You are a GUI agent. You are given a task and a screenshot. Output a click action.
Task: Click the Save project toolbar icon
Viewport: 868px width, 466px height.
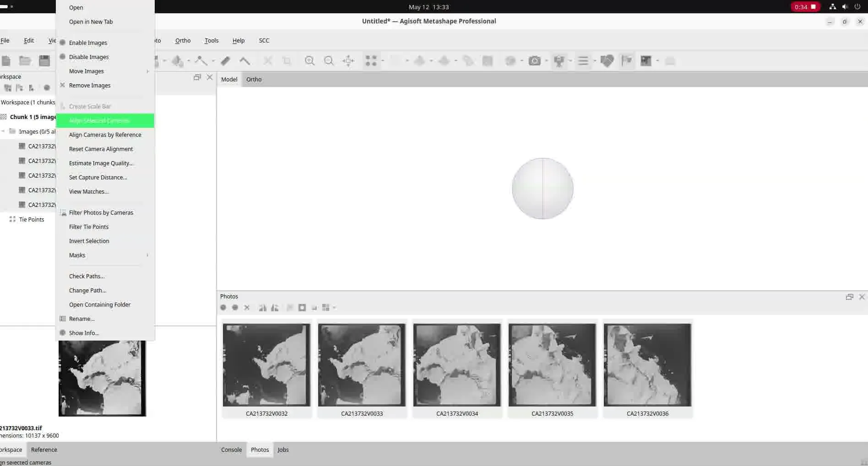pyautogui.click(x=44, y=61)
